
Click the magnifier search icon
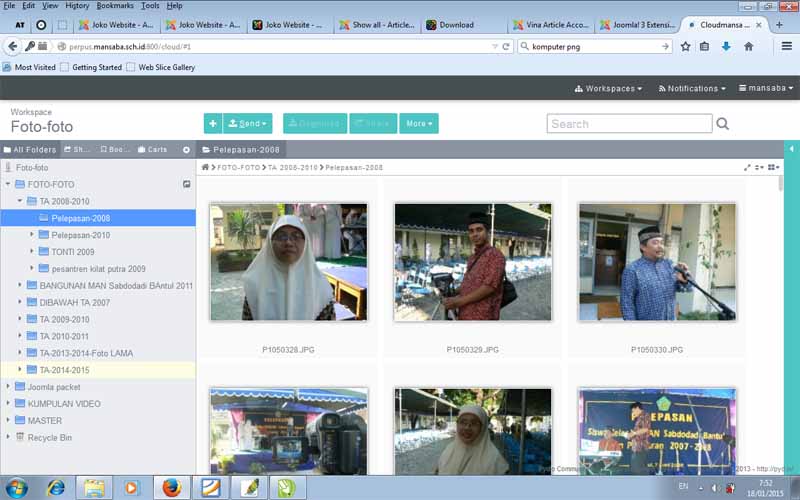pyautogui.click(x=723, y=124)
